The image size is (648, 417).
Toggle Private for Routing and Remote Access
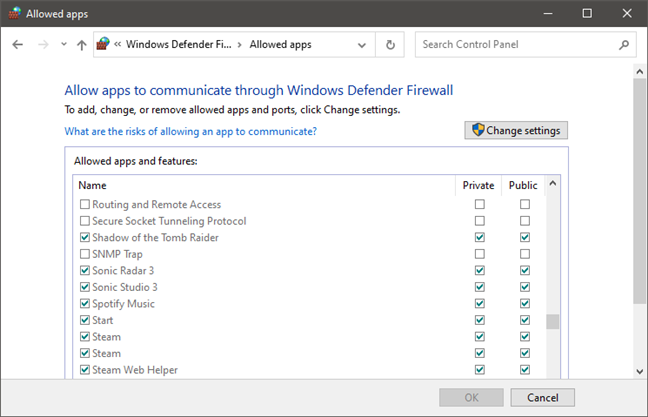click(x=480, y=204)
